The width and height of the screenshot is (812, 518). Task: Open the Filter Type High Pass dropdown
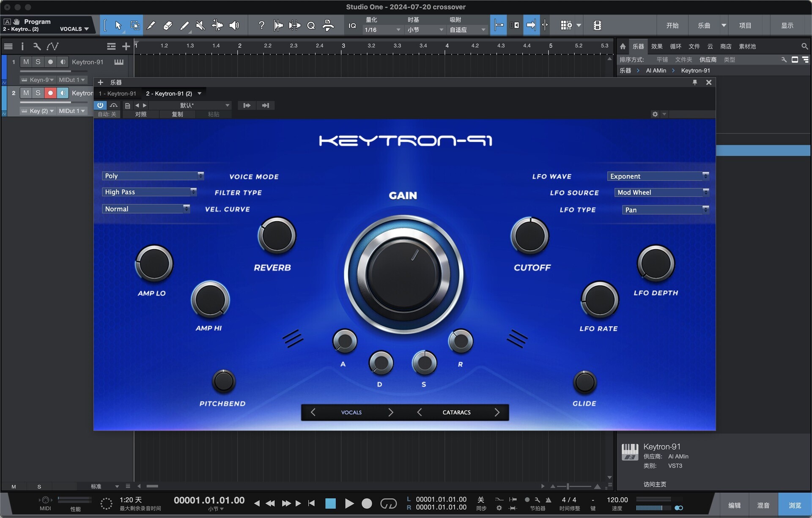(x=149, y=192)
